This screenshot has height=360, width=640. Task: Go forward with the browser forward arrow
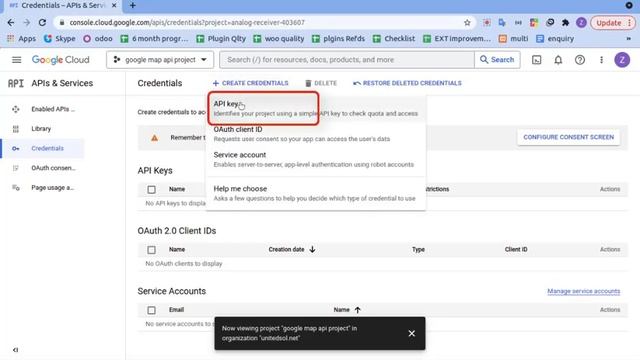point(27,22)
